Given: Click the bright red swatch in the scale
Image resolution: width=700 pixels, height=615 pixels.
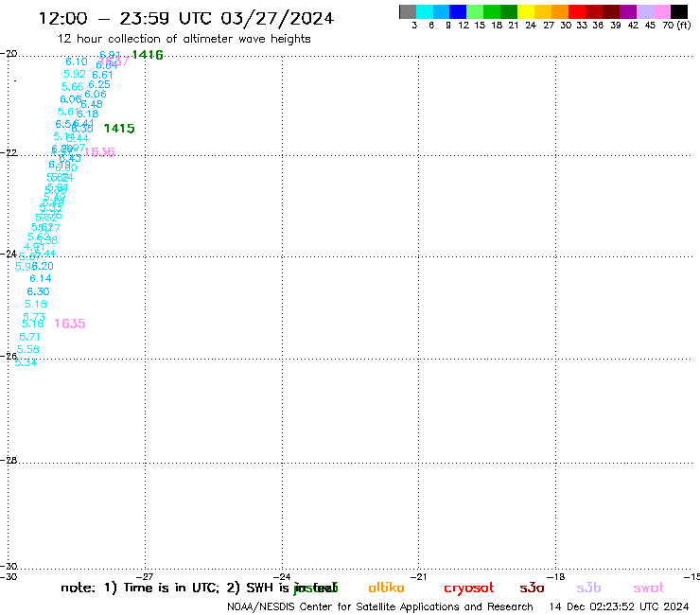Looking at the screenshot, I should [577, 11].
